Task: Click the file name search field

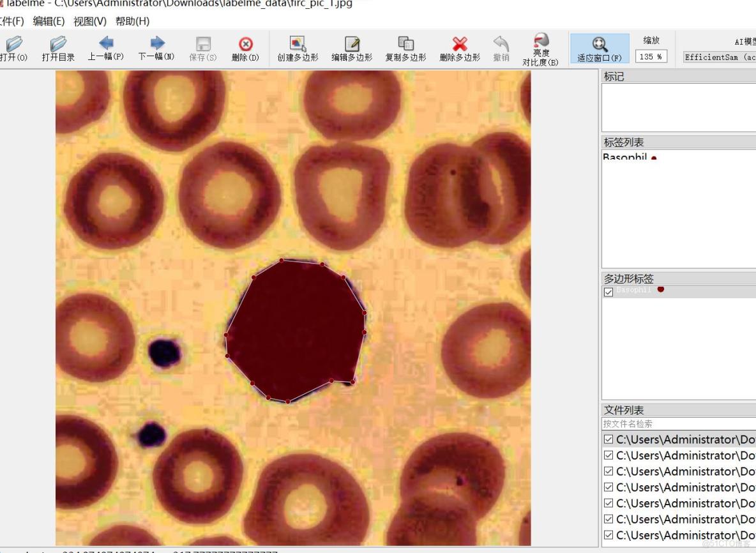Action: point(677,424)
